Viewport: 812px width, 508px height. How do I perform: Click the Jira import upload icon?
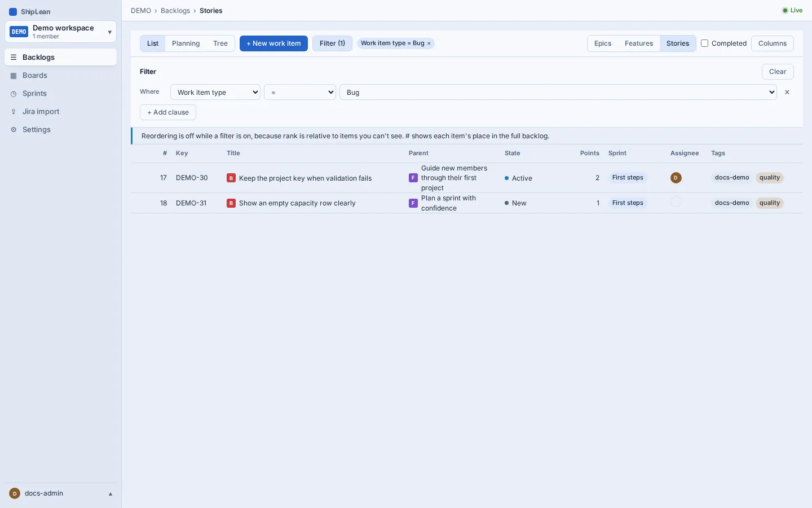(14, 112)
